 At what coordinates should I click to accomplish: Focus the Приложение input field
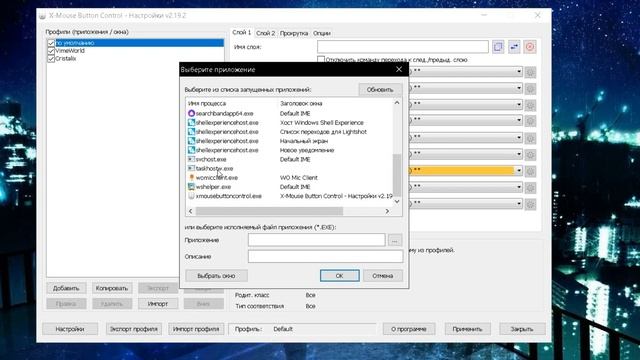[316, 240]
